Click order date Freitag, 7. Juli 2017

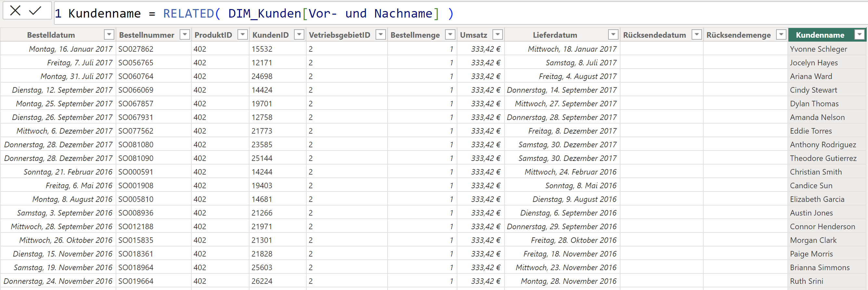(x=80, y=63)
